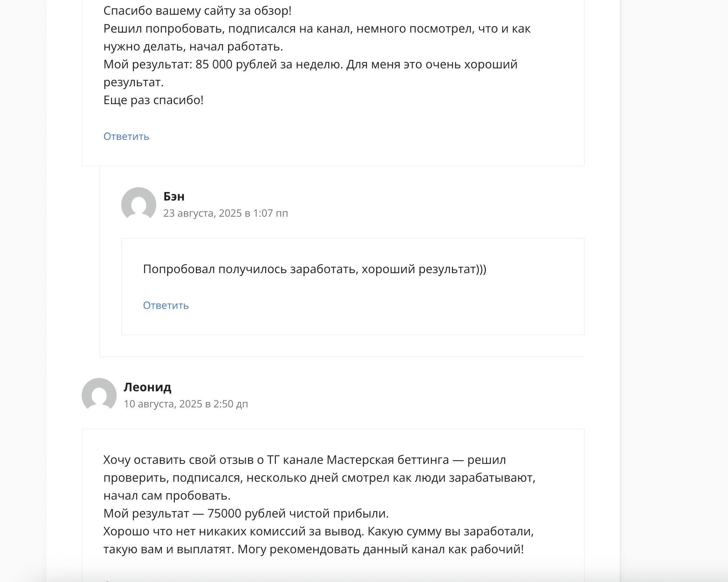Select the author name Бэн
Screen dimensions: 728x582
[174, 196]
